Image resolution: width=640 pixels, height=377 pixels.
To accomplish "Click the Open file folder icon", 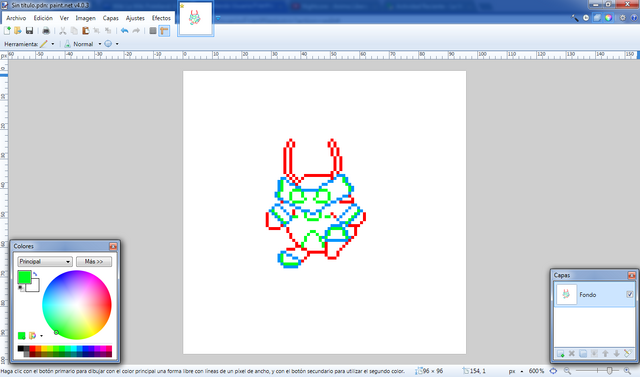I will click(18, 31).
